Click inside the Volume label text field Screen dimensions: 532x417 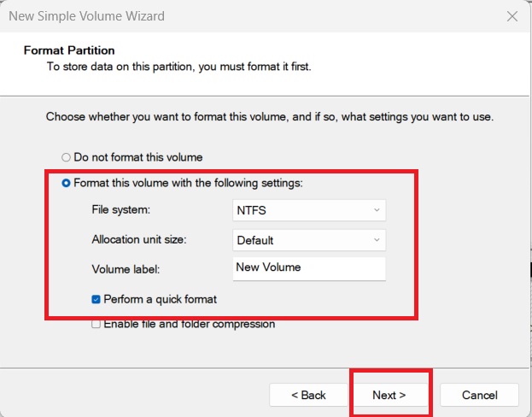click(x=308, y=268)
